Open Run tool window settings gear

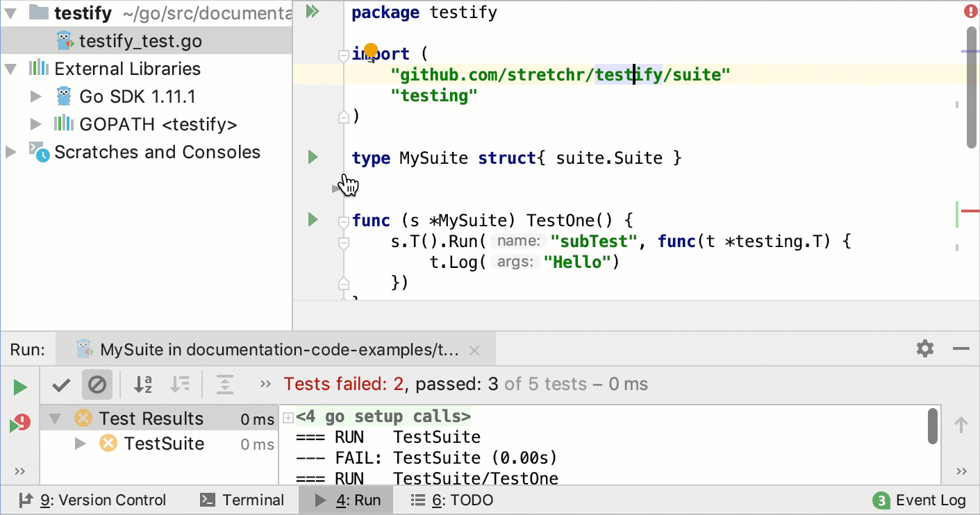pos(924,349)
